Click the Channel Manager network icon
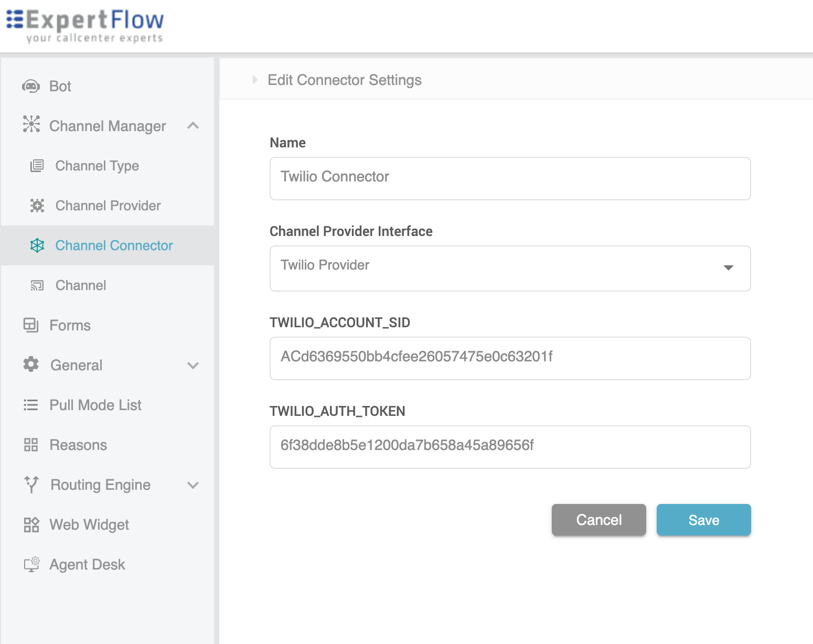 click(31, 124)
